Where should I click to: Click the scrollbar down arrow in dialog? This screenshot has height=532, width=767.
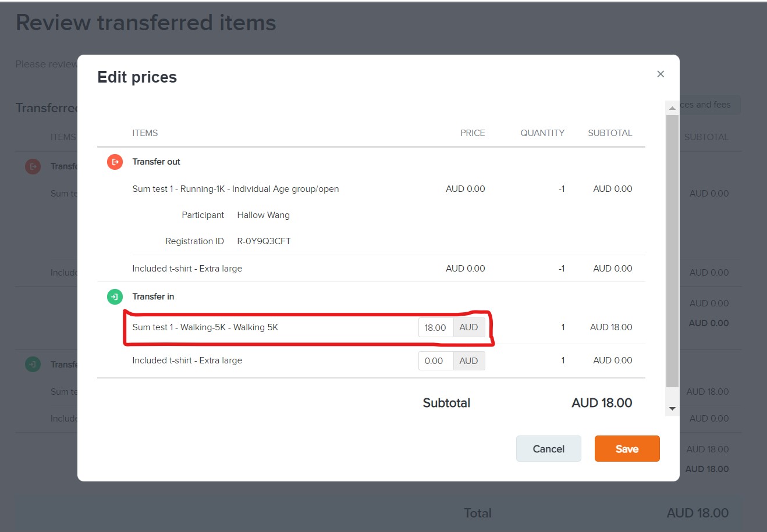tap(672, 409)
